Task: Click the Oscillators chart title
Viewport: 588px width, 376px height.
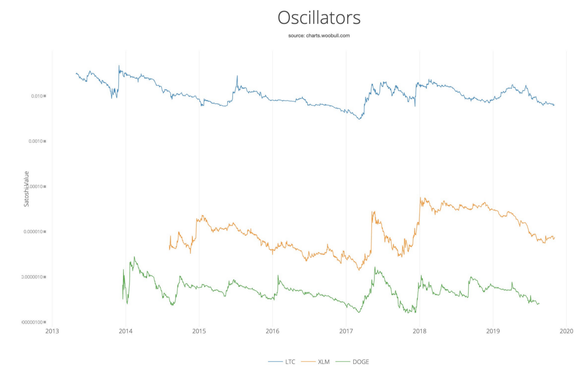Action: pyautogui.click(x=319, y=18)
